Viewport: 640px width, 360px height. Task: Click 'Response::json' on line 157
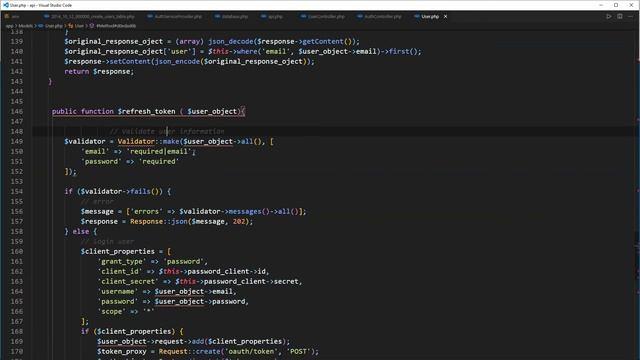tap(159, 222)
